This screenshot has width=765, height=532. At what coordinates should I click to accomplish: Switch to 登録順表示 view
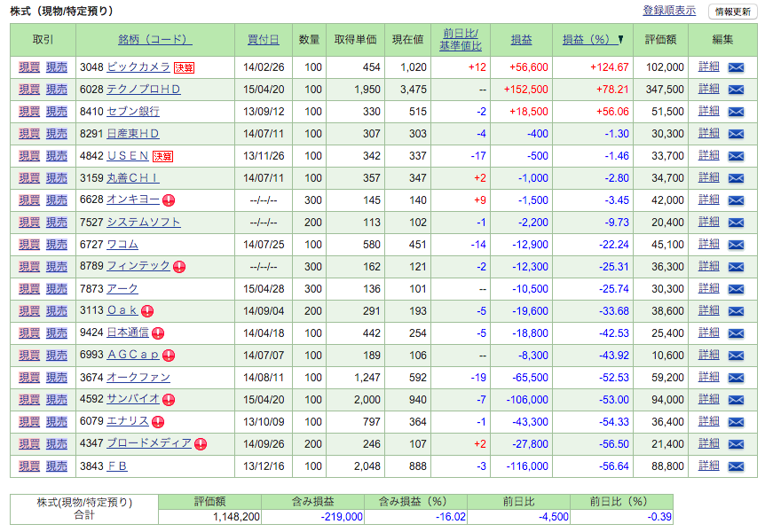(669, 11)
